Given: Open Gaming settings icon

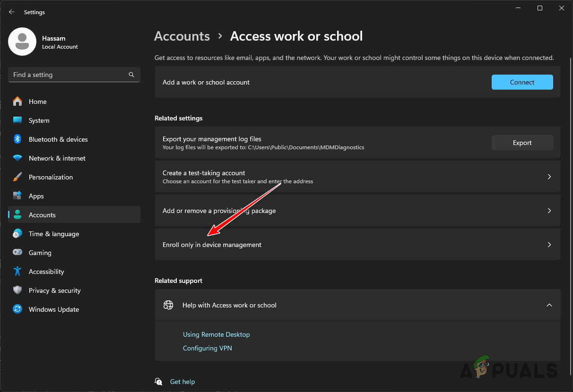Looking at the screenshot, I should tap(17, 253).
